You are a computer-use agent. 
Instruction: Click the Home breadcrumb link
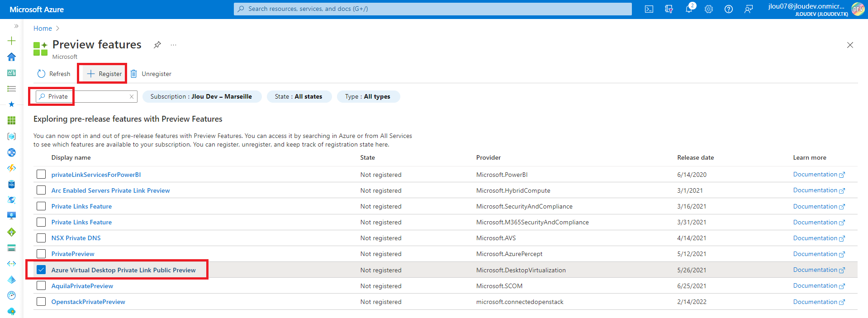43,28
